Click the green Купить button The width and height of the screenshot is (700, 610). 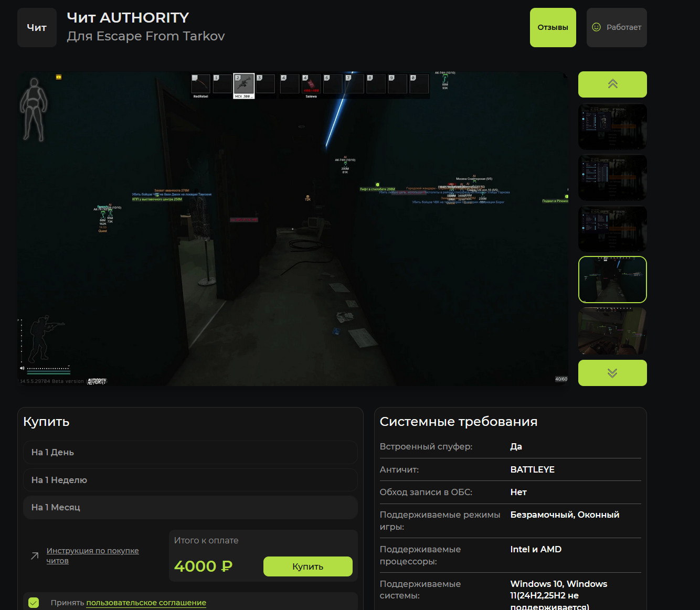click(x=308, y=566)
